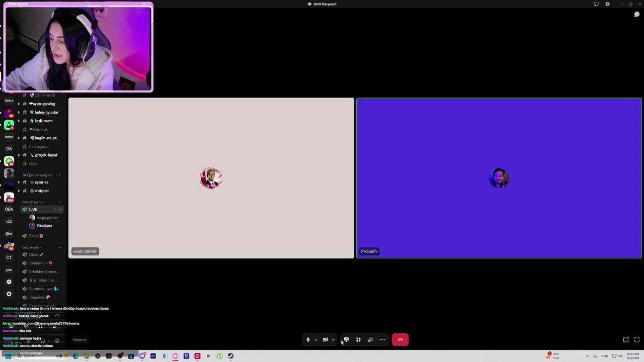Collapse the Otizmli tayfa category
Image resolution: width=644 pixels, height=362 pixels.
tap(33, 202)
